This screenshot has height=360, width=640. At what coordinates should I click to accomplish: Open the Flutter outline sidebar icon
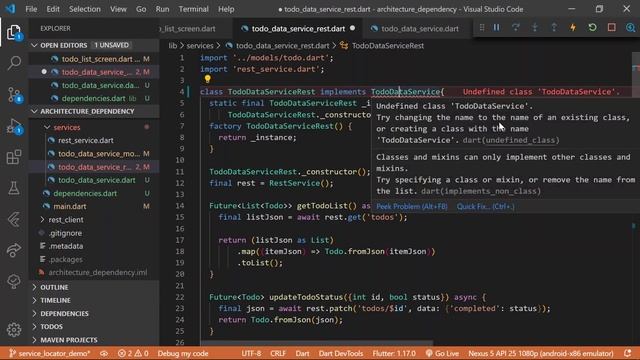[14, 220]
